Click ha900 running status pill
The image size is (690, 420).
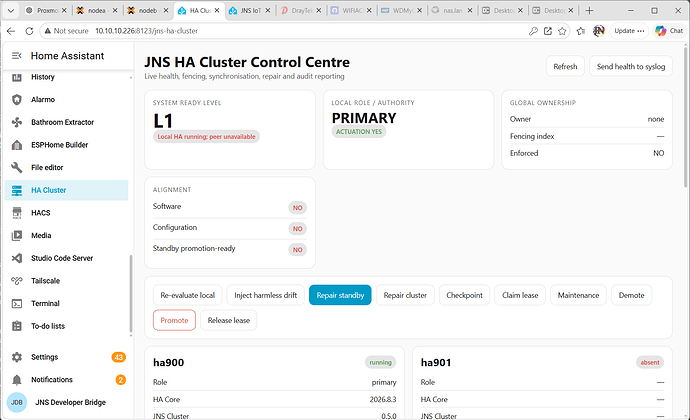pyautogui.click(x=380, y=362)
